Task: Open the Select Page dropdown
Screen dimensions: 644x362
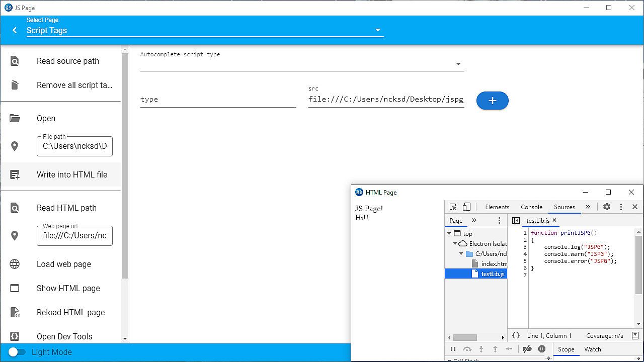Action: 205,30
